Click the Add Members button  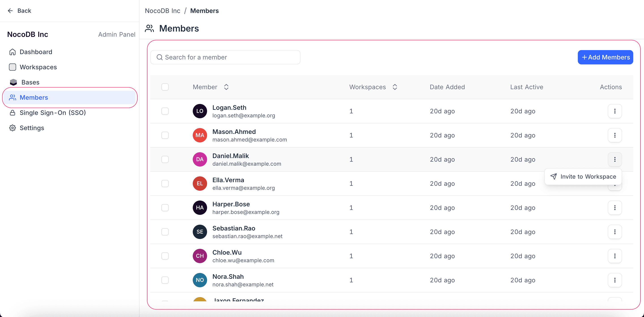click(605, 57)
